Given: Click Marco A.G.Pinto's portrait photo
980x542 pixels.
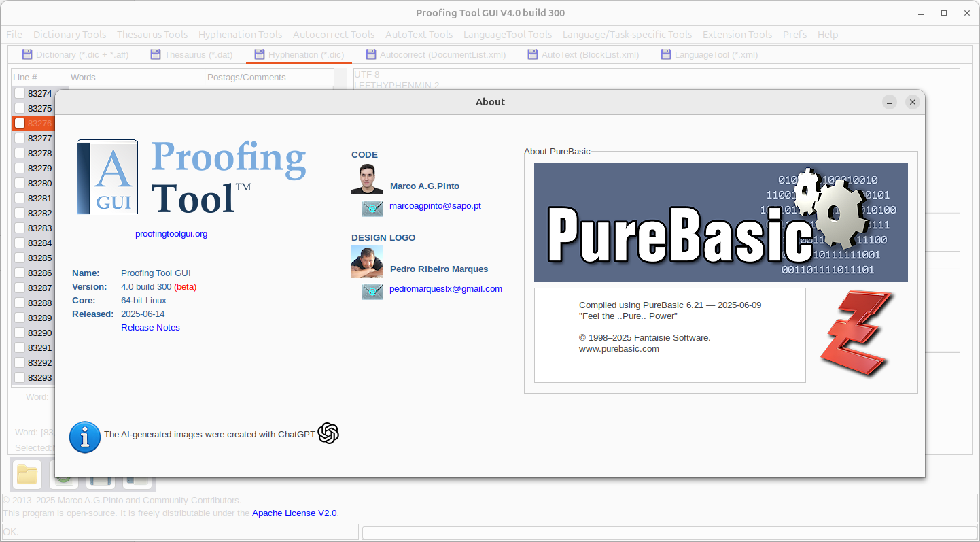Looking at the screenshot, I should [367, 180].
